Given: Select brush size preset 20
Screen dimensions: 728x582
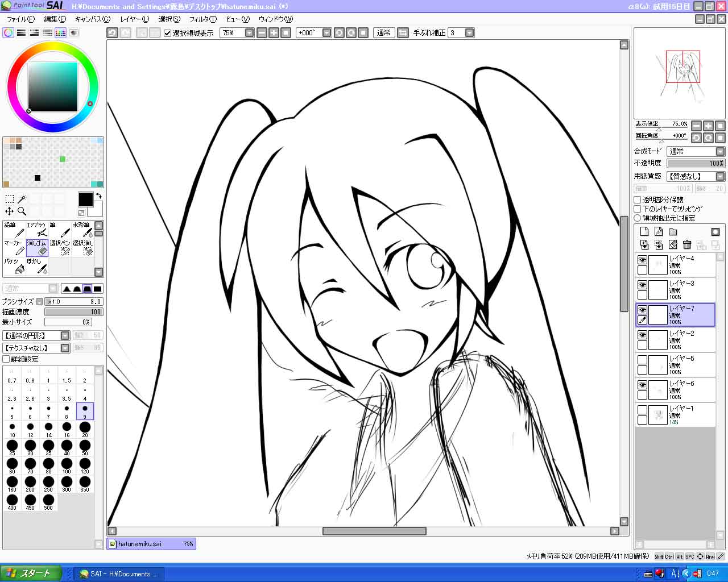Looking at the screenshot, I should [x=85, y=429].
